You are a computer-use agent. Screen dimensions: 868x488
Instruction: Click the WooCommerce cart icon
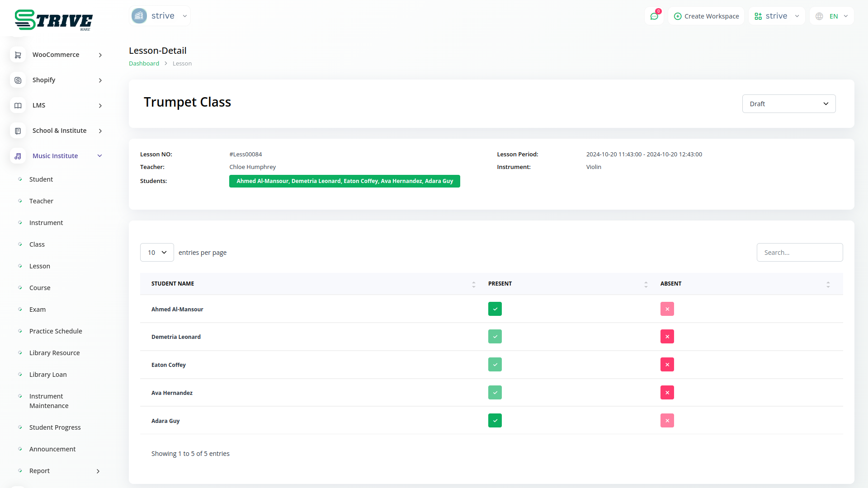tap(18, 55)
